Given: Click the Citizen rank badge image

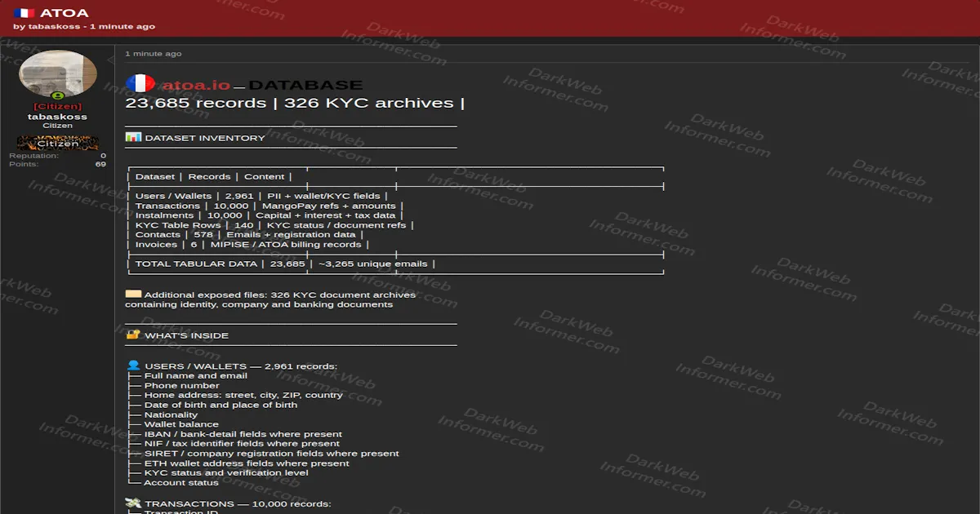Looking at the screenshot, I should coord(58,143).
